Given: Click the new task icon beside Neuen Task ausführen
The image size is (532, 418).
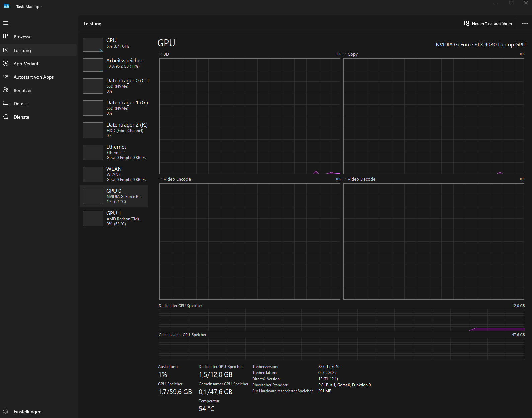Looking at the screenshot, I should pos(467,24).
